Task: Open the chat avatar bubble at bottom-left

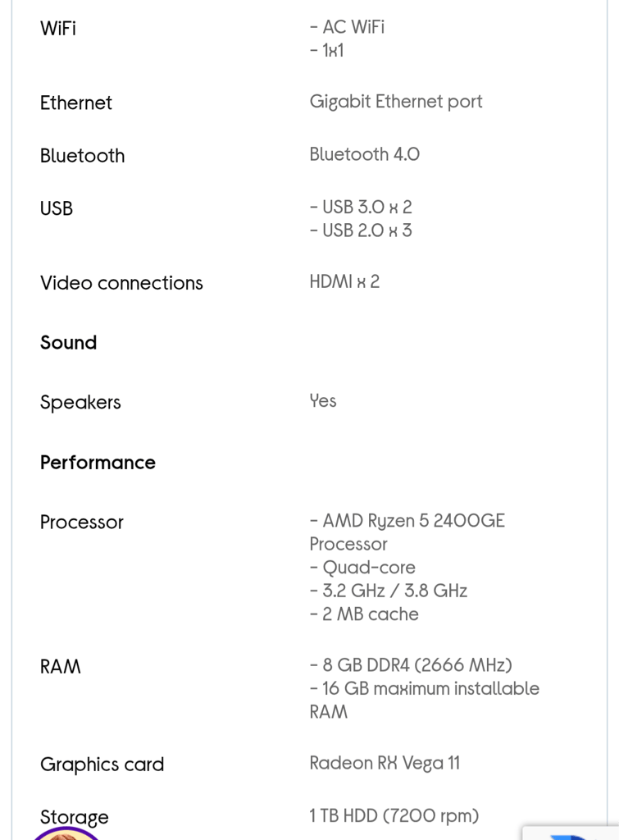Action: coord(66,833)
